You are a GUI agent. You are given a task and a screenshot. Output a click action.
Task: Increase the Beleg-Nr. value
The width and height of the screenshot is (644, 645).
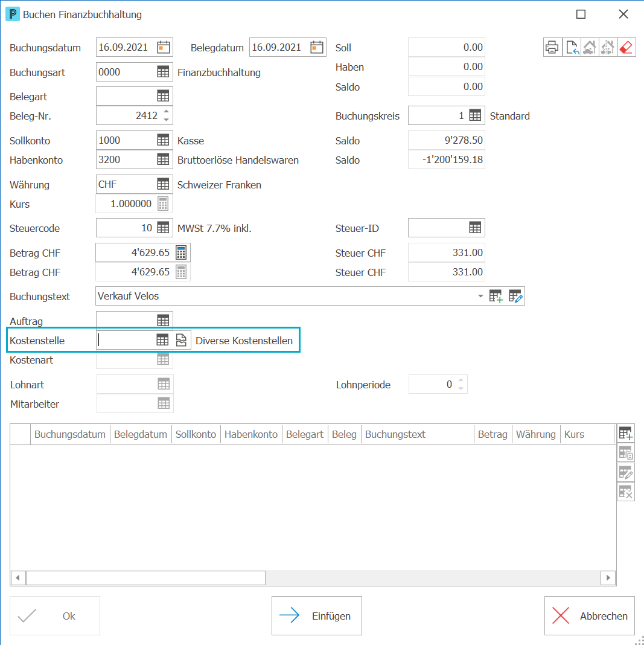tap(166, 111)
